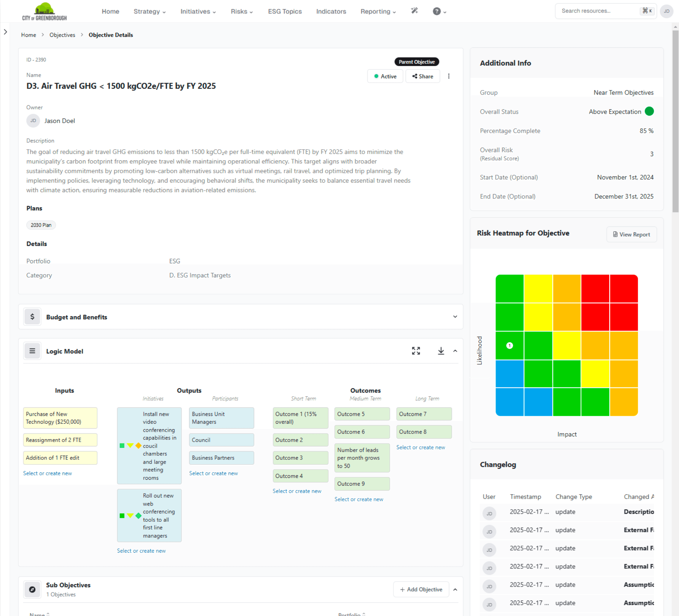Open the objective's three-dot options menu
The width and height of the screenshot is (679, 616).
(449, 76)
